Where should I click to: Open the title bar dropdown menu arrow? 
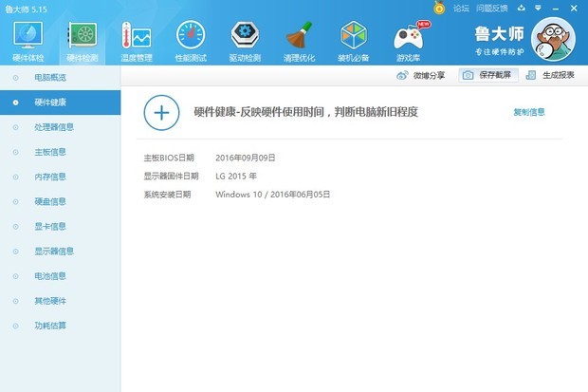pyautogui.click(x=538, y=8)
